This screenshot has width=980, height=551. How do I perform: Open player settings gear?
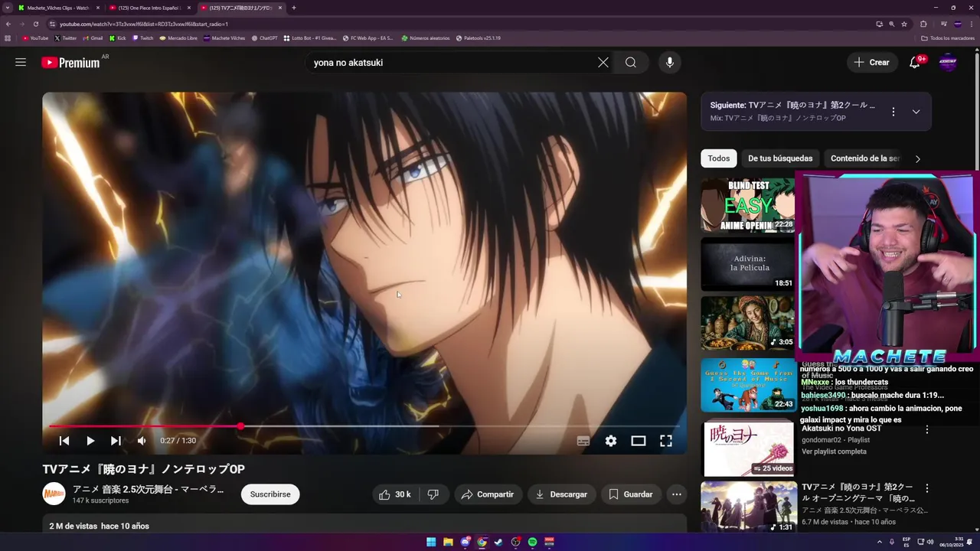tap(610, 441)
